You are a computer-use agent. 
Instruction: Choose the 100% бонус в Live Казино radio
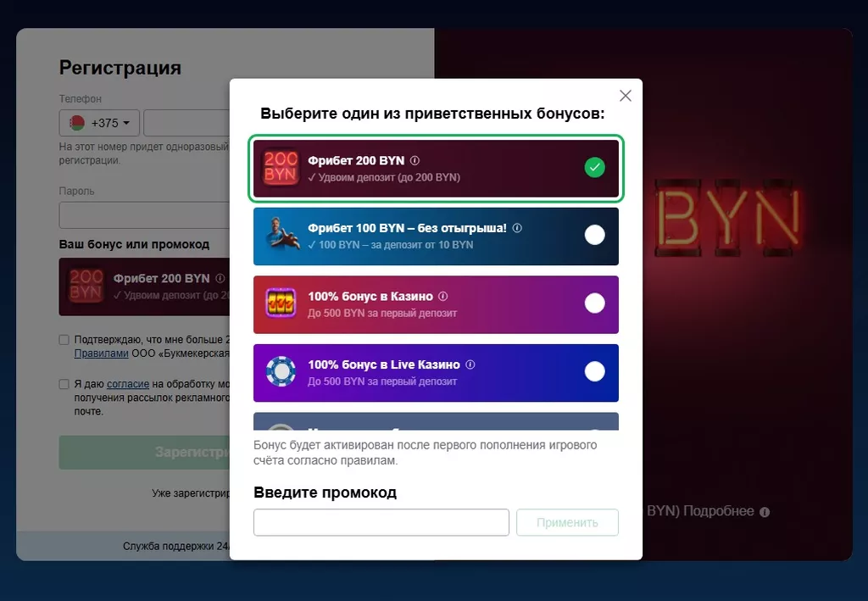point(595,371)
